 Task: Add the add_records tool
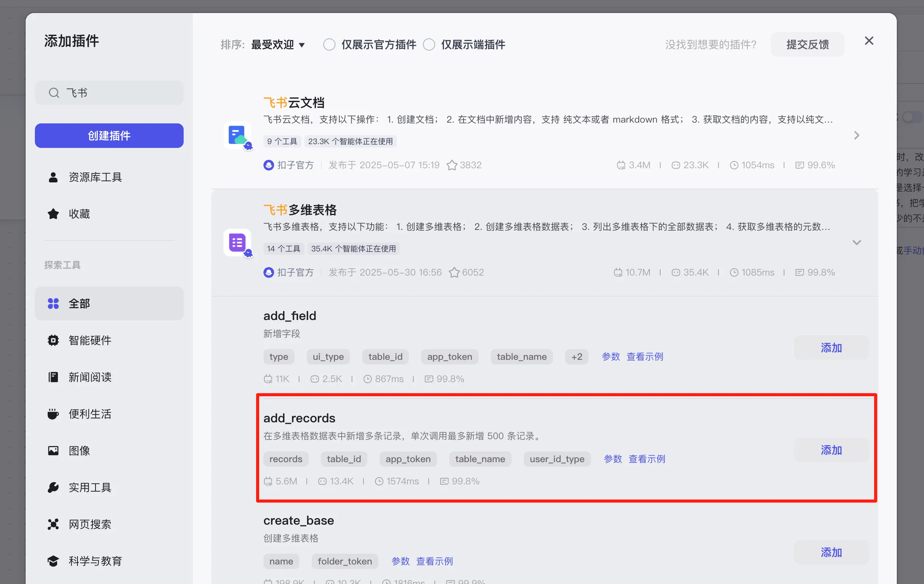pyautogui.click(x=831, y=450)
